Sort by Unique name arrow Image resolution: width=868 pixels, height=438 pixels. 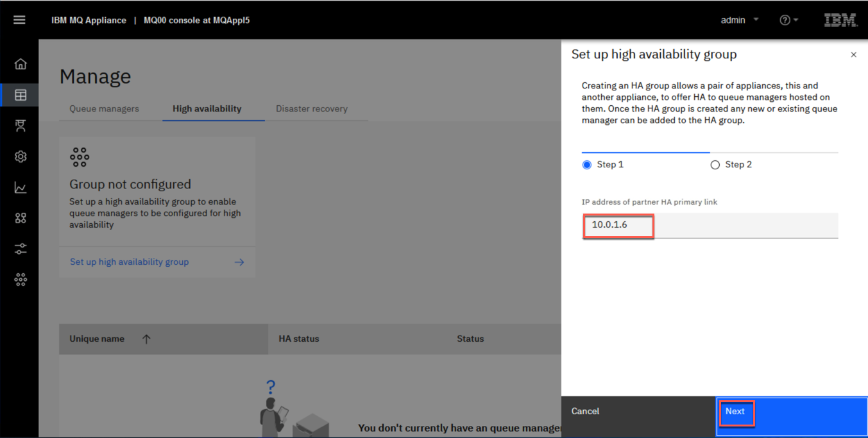pos(146,339)
